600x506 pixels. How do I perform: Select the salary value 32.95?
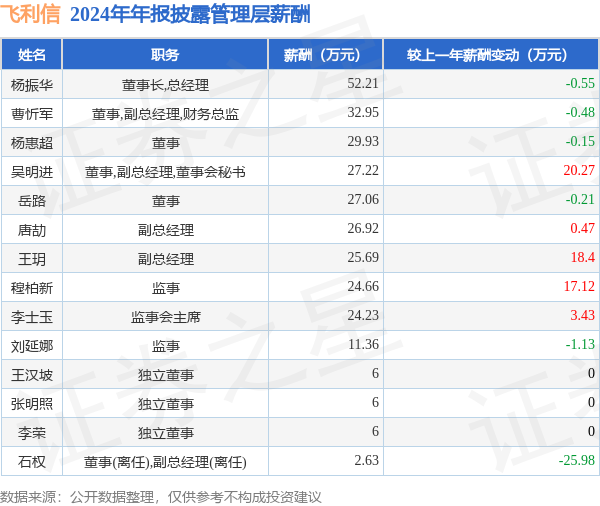click(x=363, y=113)
